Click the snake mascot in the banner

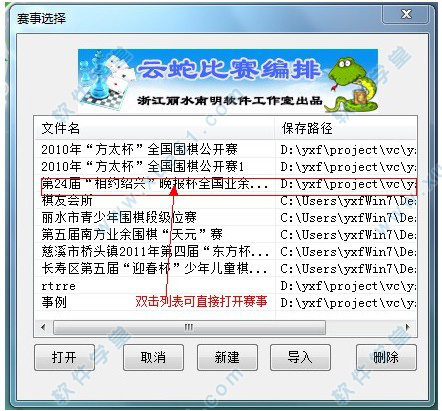[351, 85]
